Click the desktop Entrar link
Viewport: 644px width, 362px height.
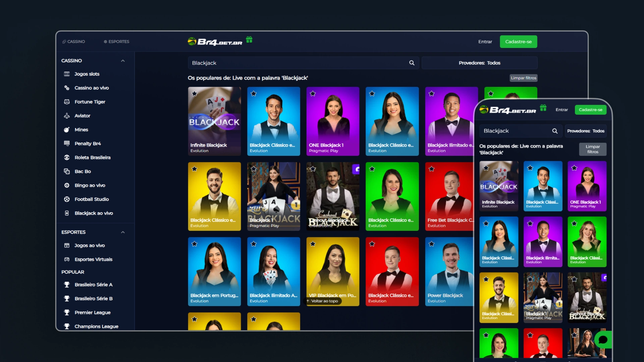[485, 42]
